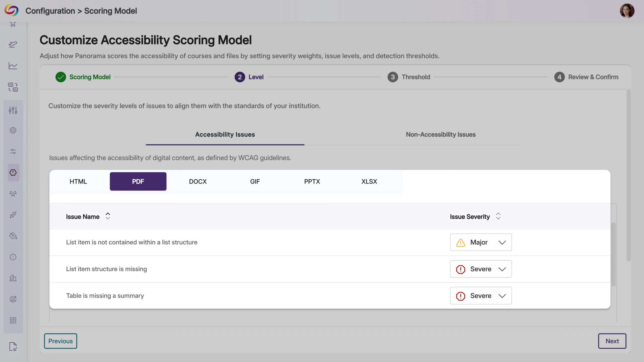Open the users group panel from sidebar
The image size is (644, 362).
click(x=13, y=194)
